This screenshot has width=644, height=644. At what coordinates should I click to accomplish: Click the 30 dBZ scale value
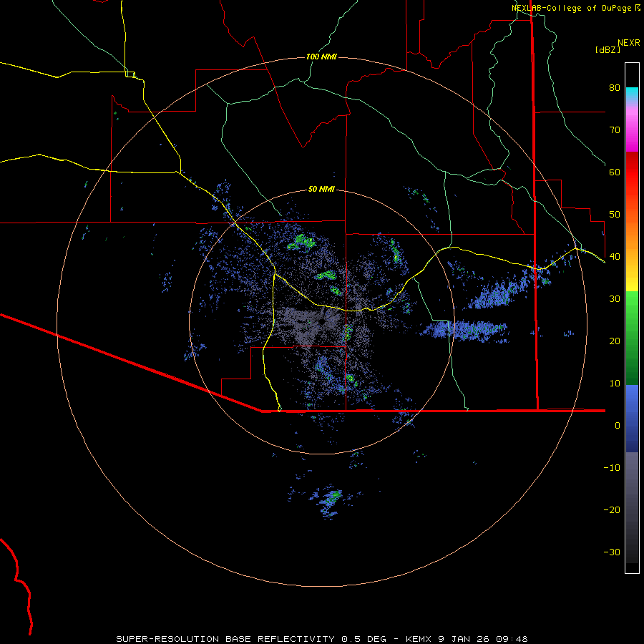coord(615,299)
